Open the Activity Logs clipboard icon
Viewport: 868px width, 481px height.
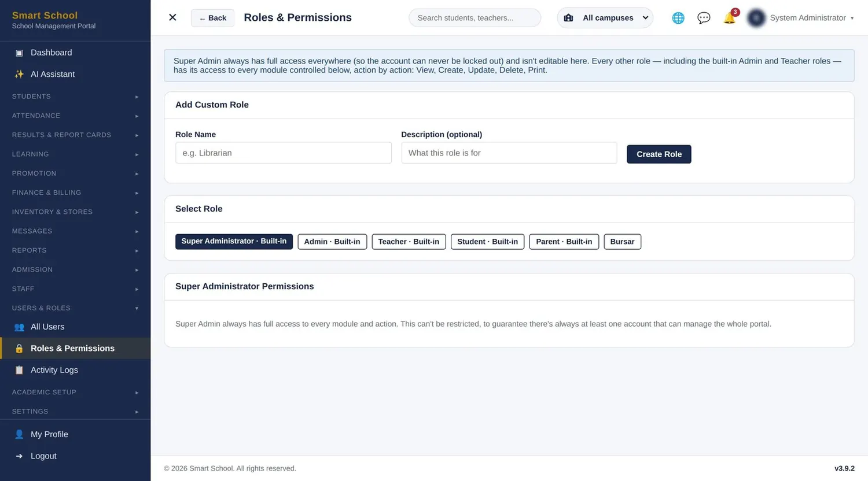coord(19,370)
